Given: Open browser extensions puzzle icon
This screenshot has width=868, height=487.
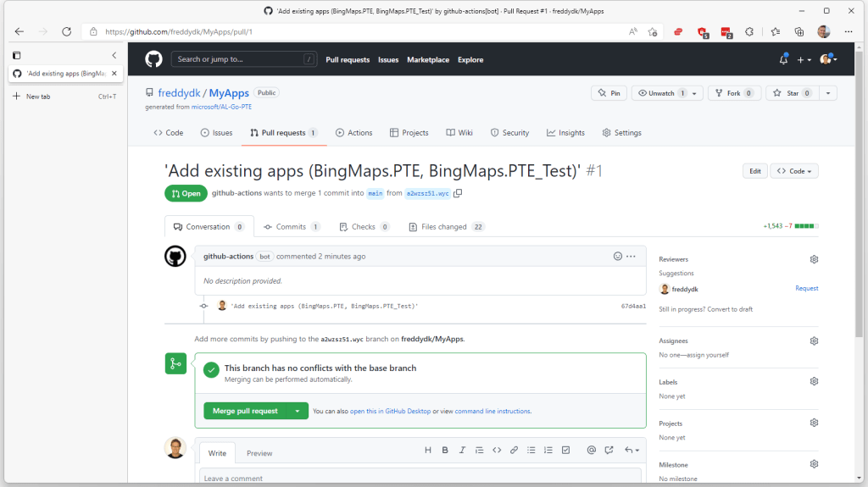Looking at the screenshot, I should point(749,31).
